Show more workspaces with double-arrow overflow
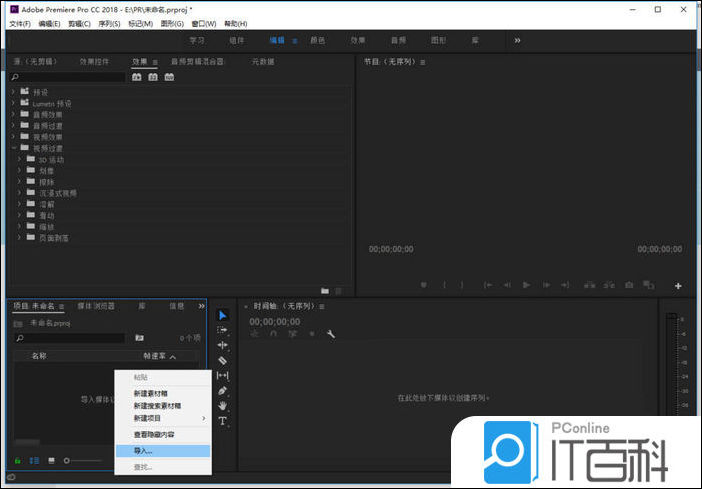This screenshot has width=702, height=489. coord(517,41)
